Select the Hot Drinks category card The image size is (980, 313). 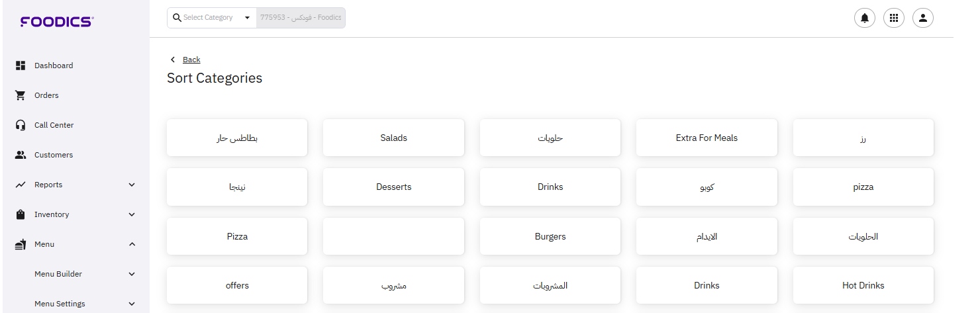point(863,285)
